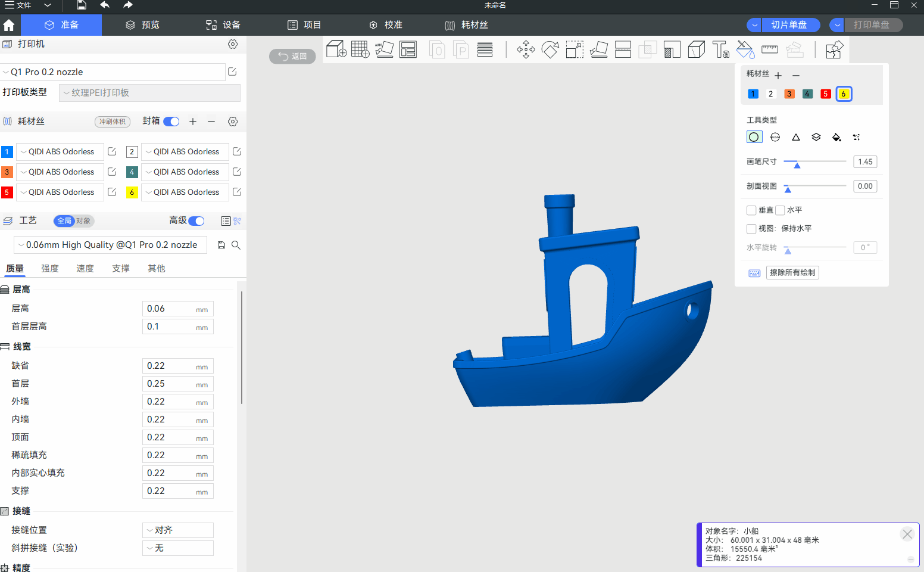Screen dimensions: 924x572
Task: Select the Scale tool in toolbar
Action: tap(575, 49)
